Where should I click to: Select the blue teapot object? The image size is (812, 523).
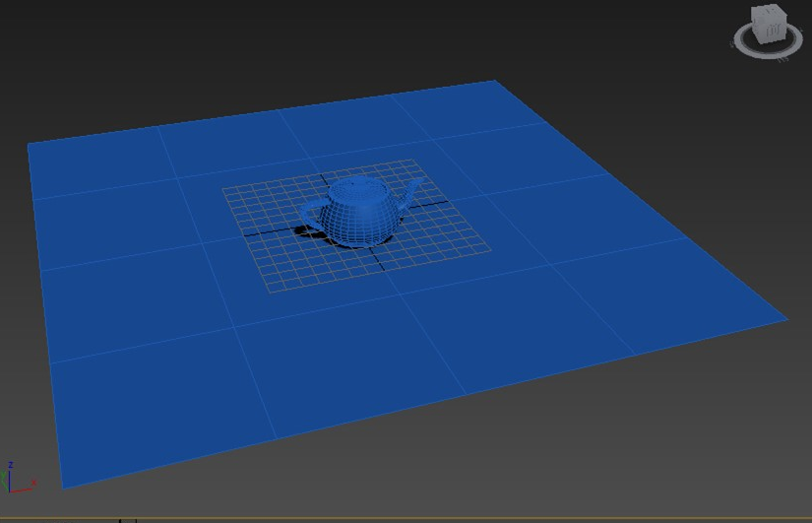[x=361, y=211]
